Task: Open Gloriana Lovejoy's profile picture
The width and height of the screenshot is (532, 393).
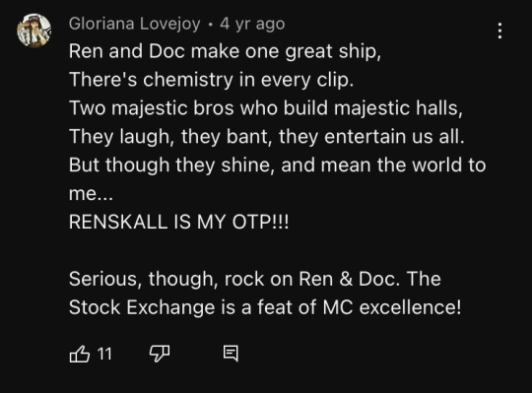Action: tap(33, 31)
